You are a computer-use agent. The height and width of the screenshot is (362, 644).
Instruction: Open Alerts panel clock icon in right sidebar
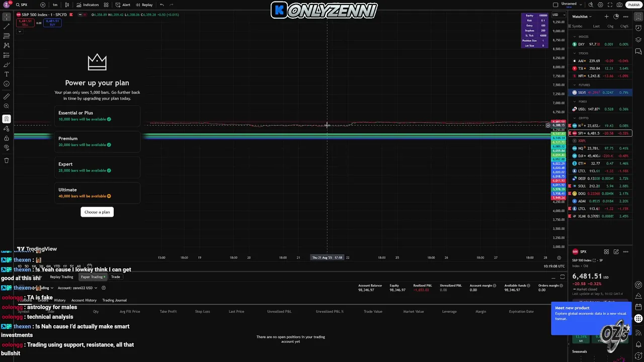[638, 28]
